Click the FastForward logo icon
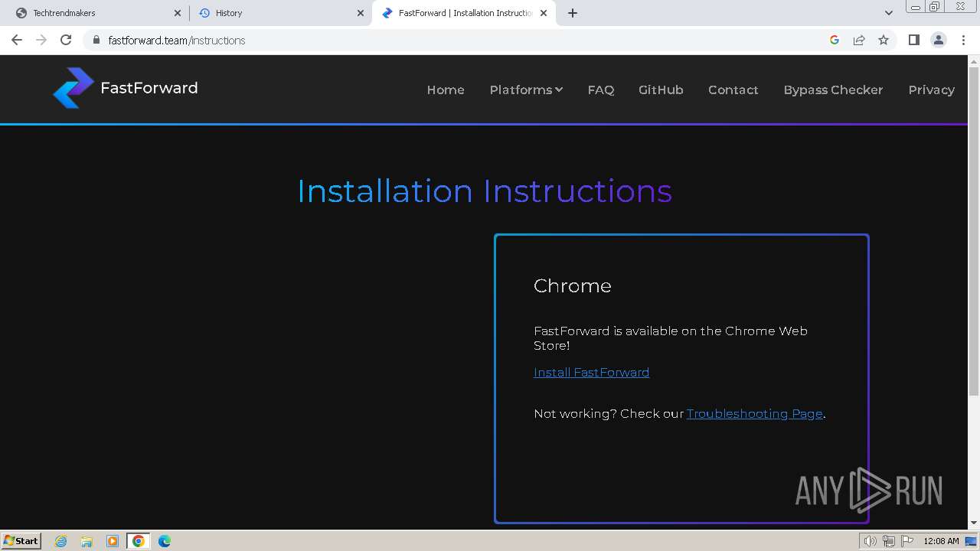 point(73,88)
